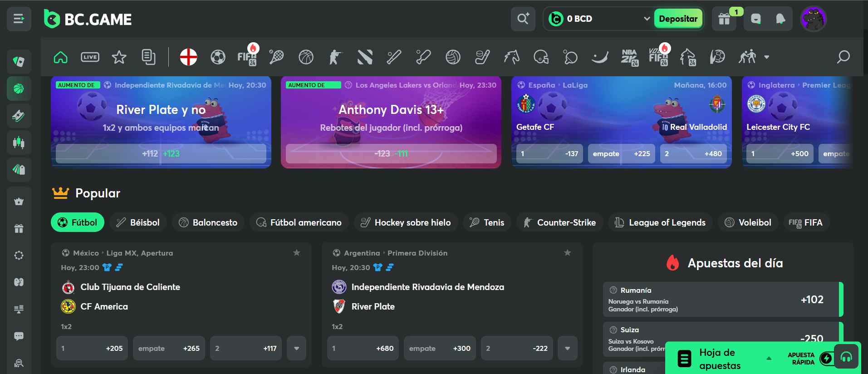
Task: Open the hamburger menu next to the BC.GAME logo
Action: coord(19,19)
